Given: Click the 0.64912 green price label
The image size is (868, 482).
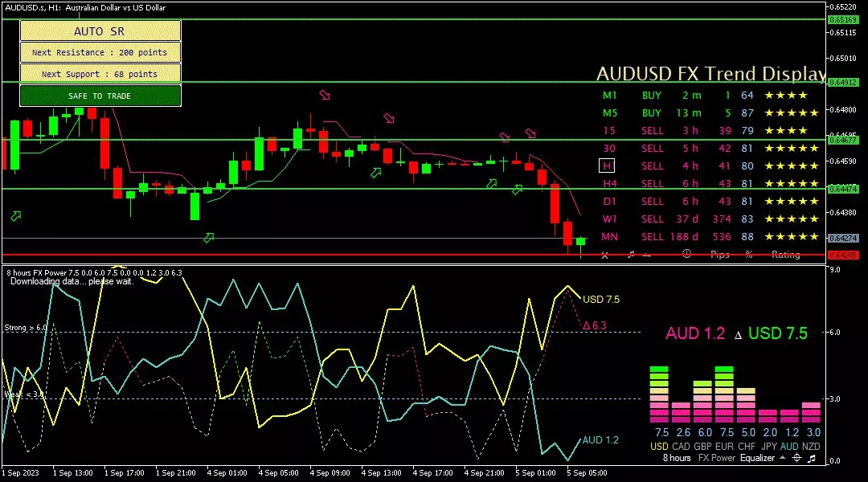Looking at the screenshot, I should click(x=843, y=82).
